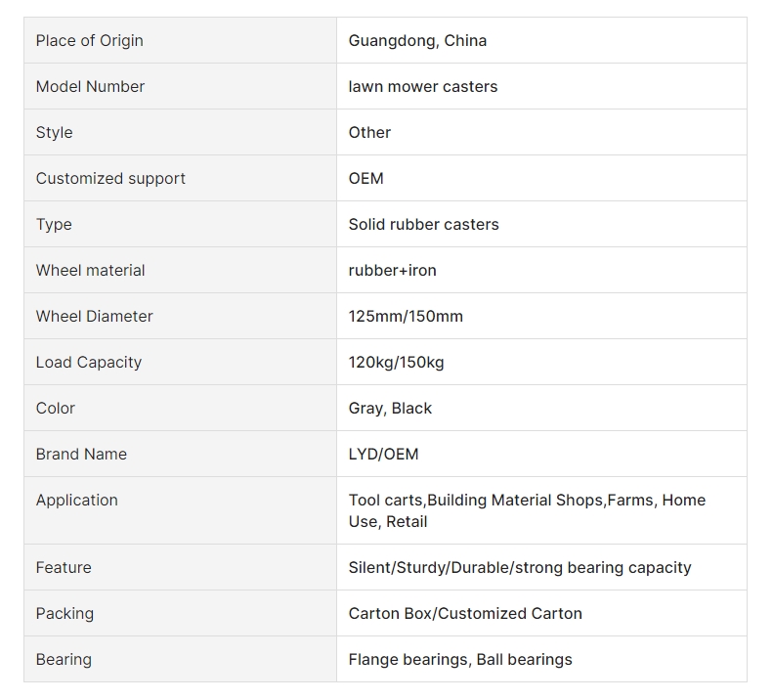The height and width of the screenshot is (700, 773).
Task: Click the 'Wheel material' label
Action: pos(90,270)
